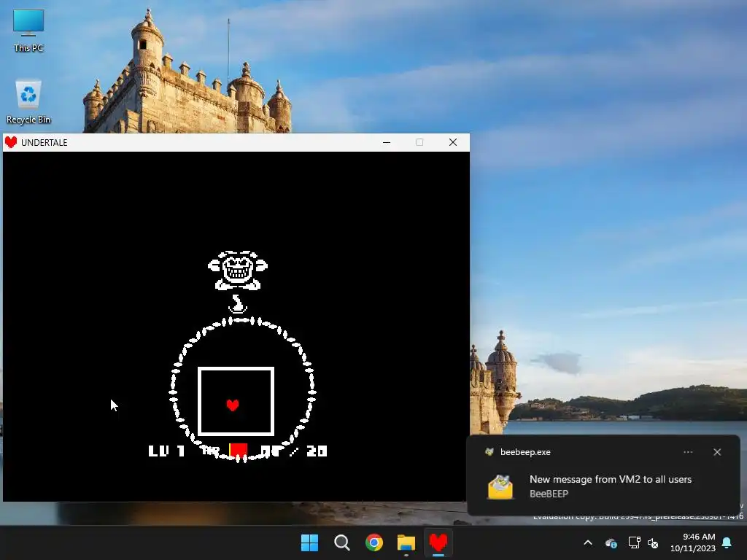Click the HP max value 20
The height and width of the screenshot is (560, 747).
point(317,451)
